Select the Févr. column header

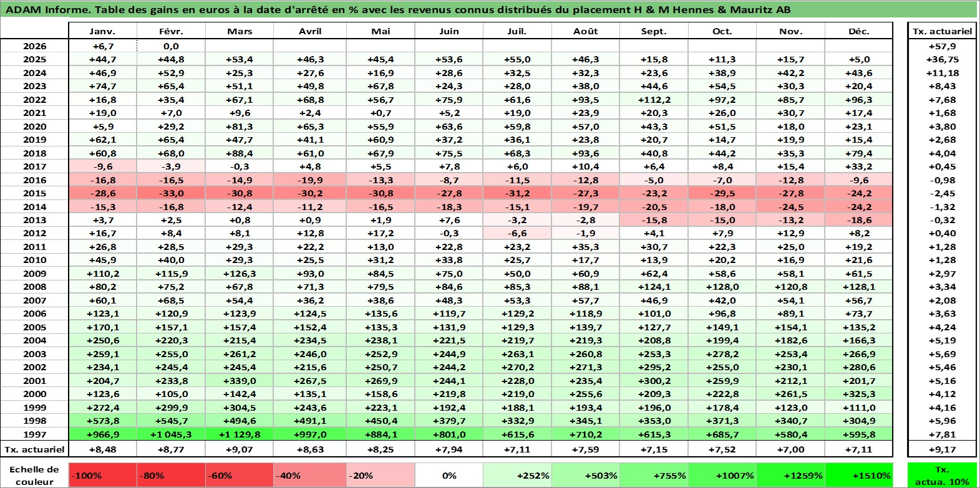pyautogui.click(x=171, y=31)
